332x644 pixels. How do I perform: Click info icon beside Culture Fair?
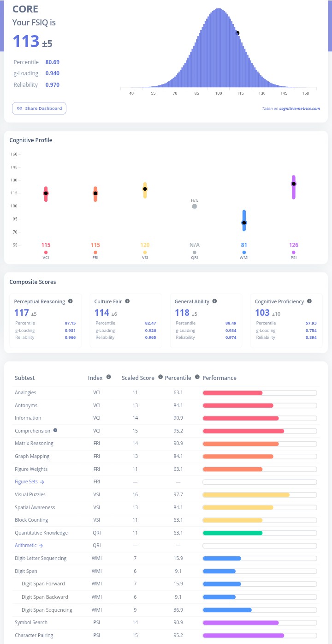point(127,301)
